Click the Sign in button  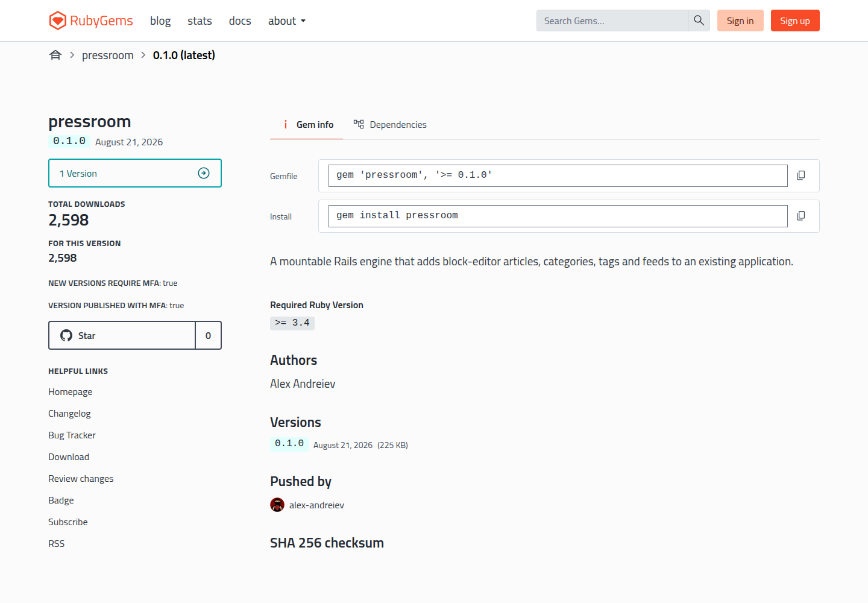coord(740,21)
